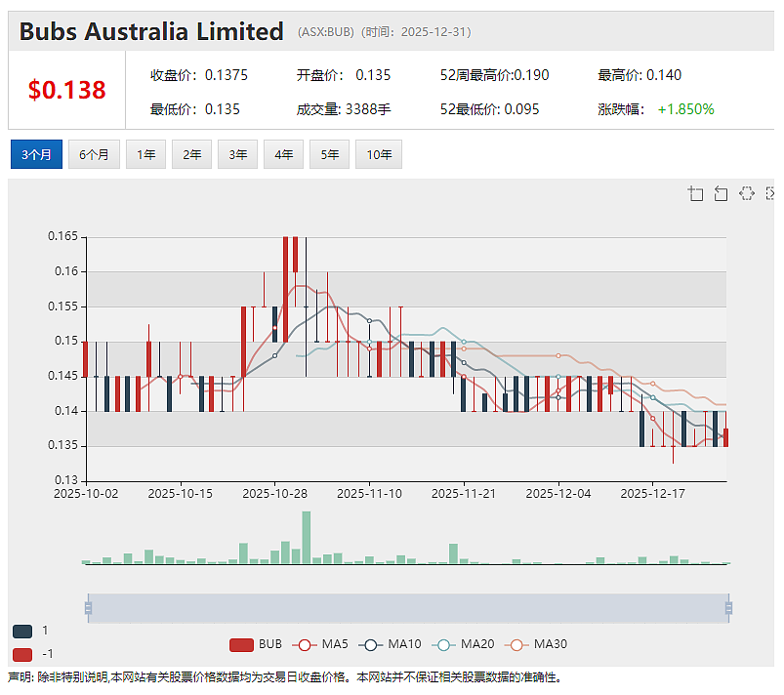Click the left data zoom slider handle
The height and width of the screenshot is (695, 784).
click(89, 608)
